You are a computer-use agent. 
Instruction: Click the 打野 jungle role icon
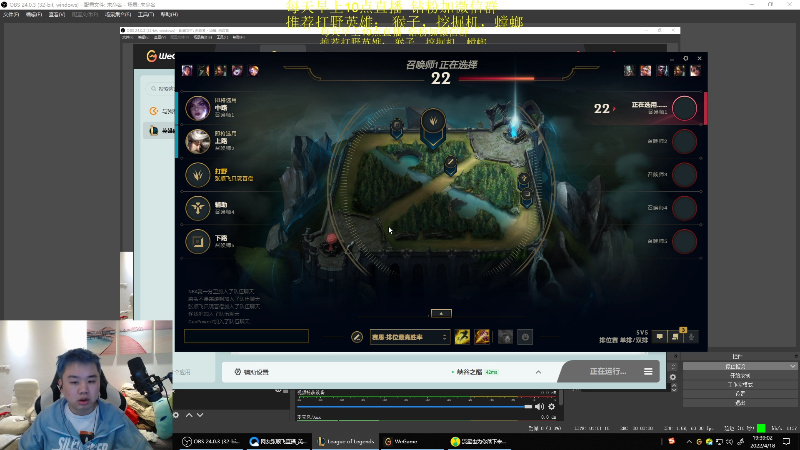[197, 175]
